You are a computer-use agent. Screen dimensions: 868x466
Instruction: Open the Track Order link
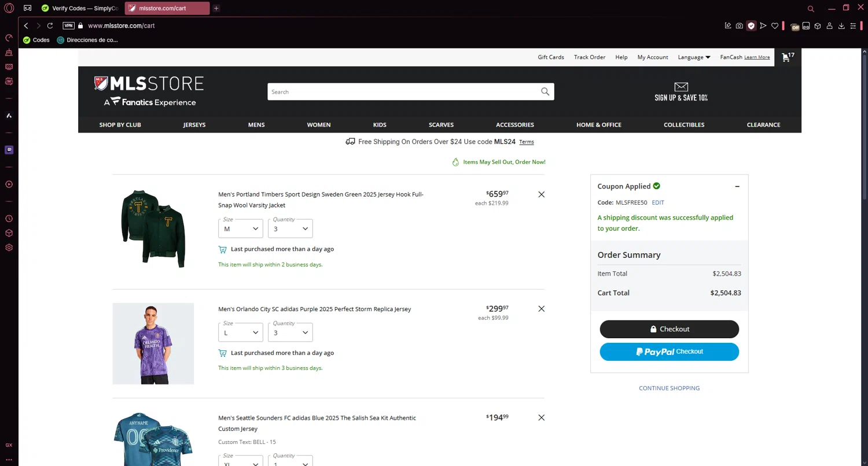(x=590, y=57)
